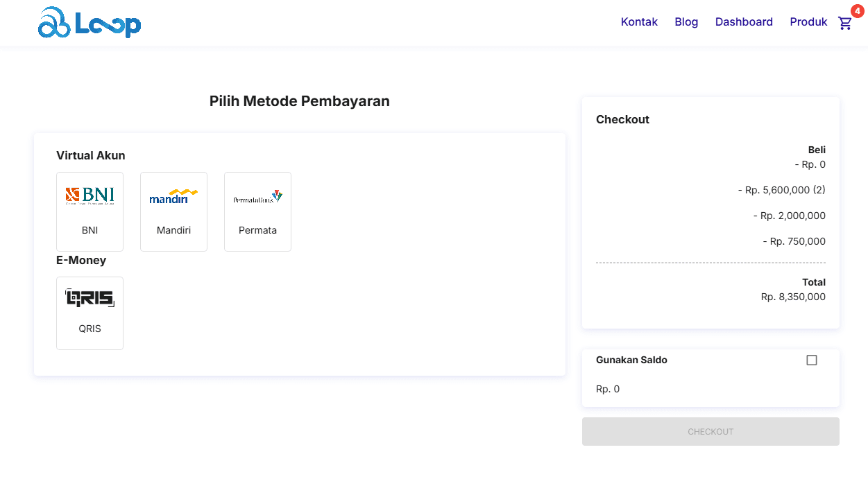The height and width of the screenshot is (479, 868).
Task: Choose Permata as payment method
Action: click(x=257, y=211)
